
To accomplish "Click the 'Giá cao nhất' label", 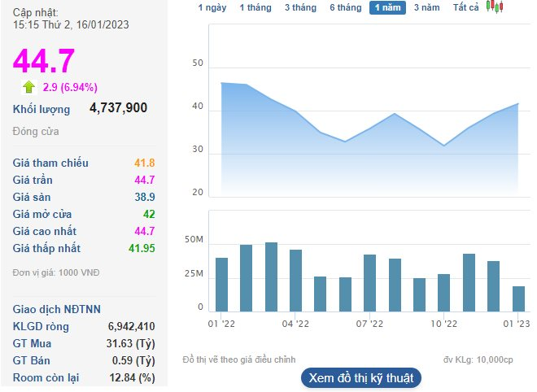I will pos(45,232).
